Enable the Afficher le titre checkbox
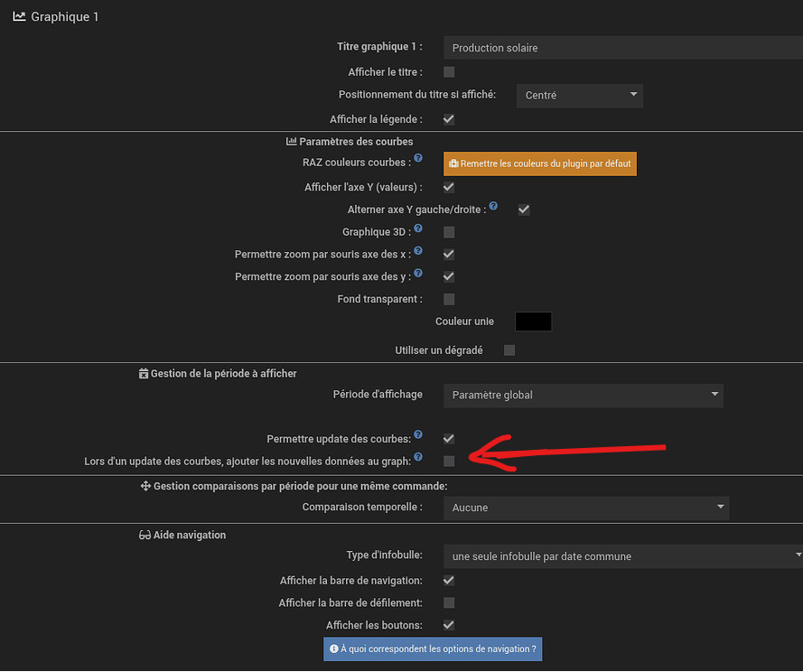The width and height of the screenshot is (803, 672). coord(449,72)
